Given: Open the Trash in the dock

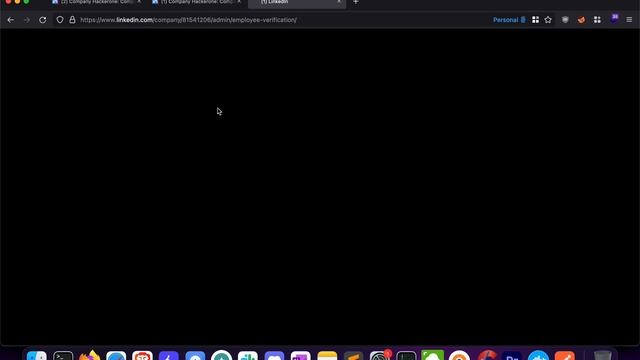Looking at the screenshot, I should 602,356.
